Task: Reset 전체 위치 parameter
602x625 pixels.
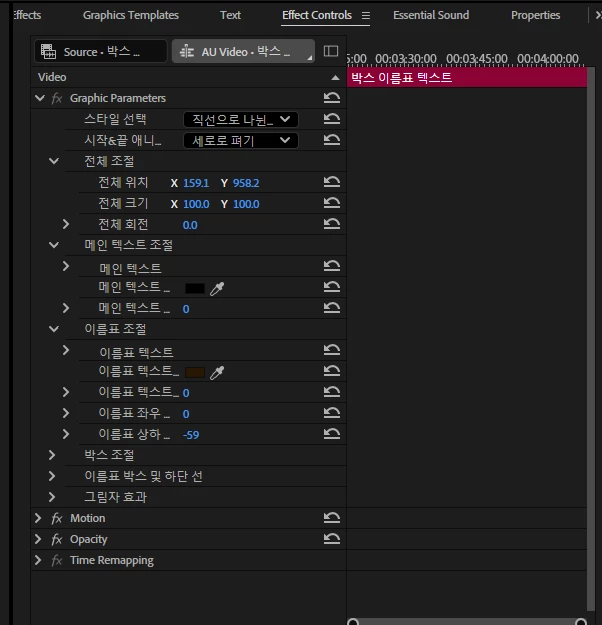Action: [x=332, y=182]
